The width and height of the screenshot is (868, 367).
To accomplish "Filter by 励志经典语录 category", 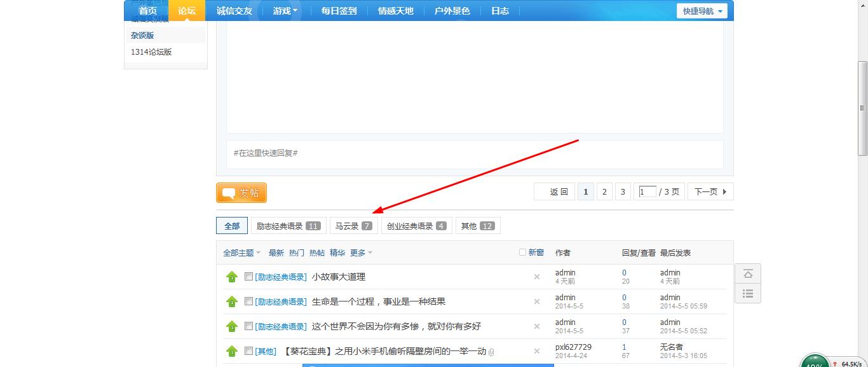I will click(288, 226).
